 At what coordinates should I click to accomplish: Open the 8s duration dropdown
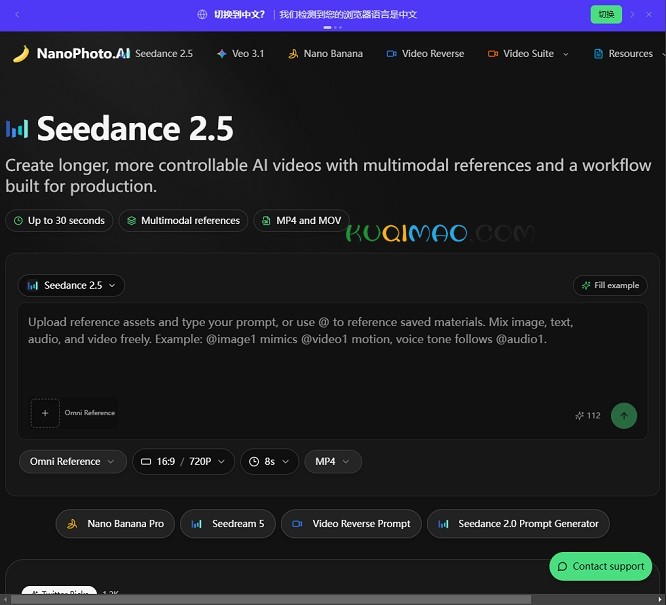269,461
